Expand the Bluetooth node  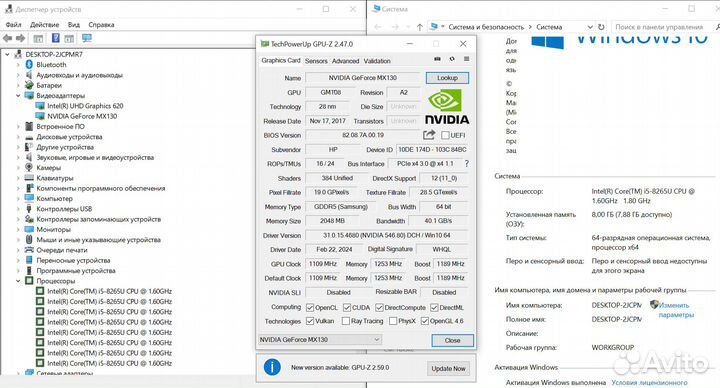pos(18,65)
